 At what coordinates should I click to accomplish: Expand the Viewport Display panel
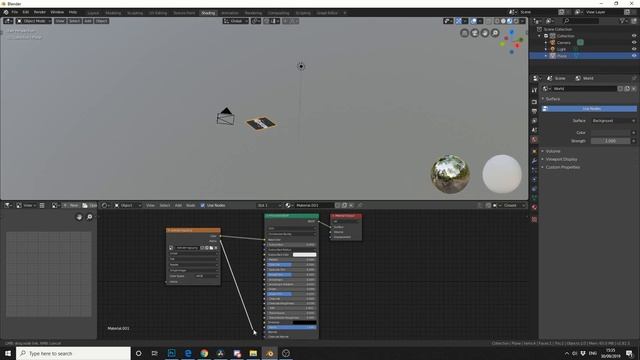click(561, 159)
